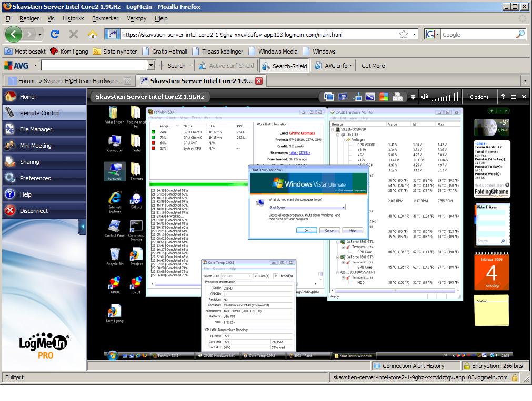The height and width of the screenshot is (401, 532).
Task: Open the Shut Down action combo box
Action: coord(307,207)
